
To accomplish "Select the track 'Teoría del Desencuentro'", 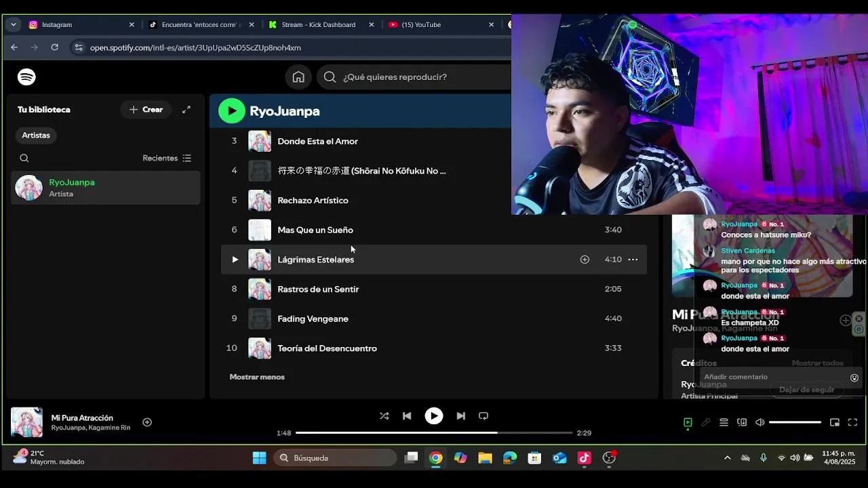I will [327, 348].
